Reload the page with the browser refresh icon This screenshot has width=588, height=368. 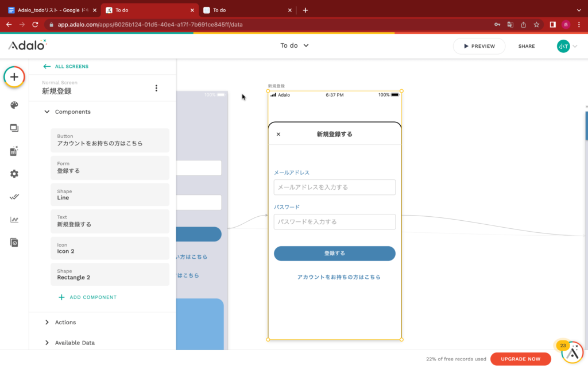(36, 24)
